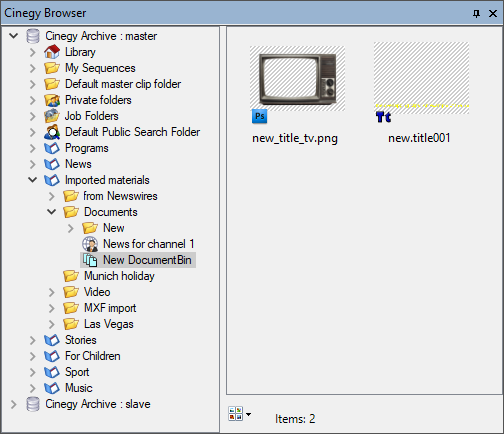Select the Default master clip folder label
The width and height of the screenshot is (504, 434).
coord(123,84)
